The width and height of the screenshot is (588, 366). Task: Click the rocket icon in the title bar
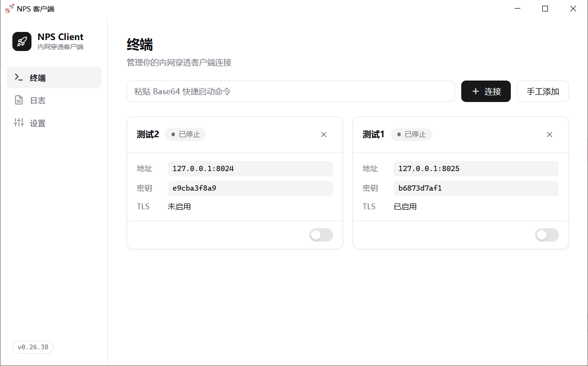(9, 9)
